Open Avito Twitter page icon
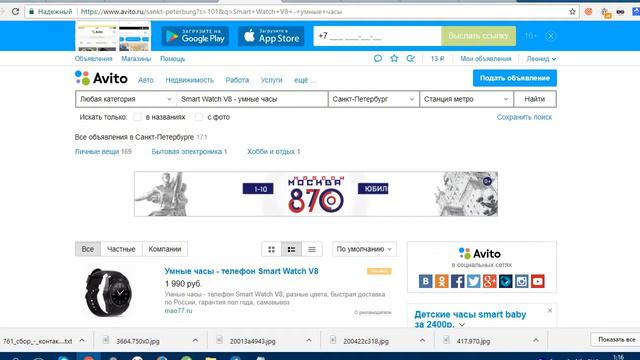The image size is (640, 360). tap(473, 281)
